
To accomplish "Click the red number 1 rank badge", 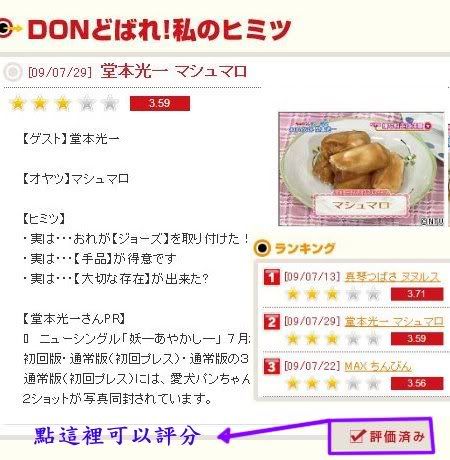I will (272, 277).
